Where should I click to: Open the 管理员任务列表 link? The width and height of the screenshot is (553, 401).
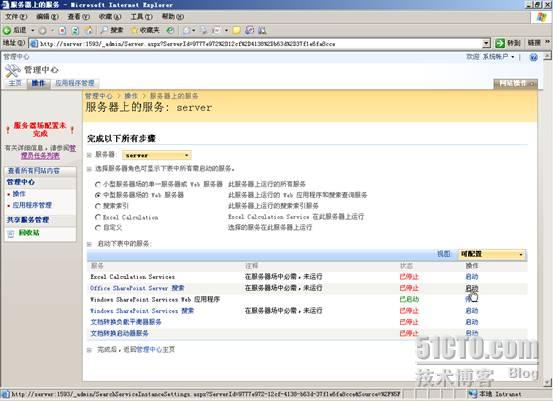coord(40,156)
